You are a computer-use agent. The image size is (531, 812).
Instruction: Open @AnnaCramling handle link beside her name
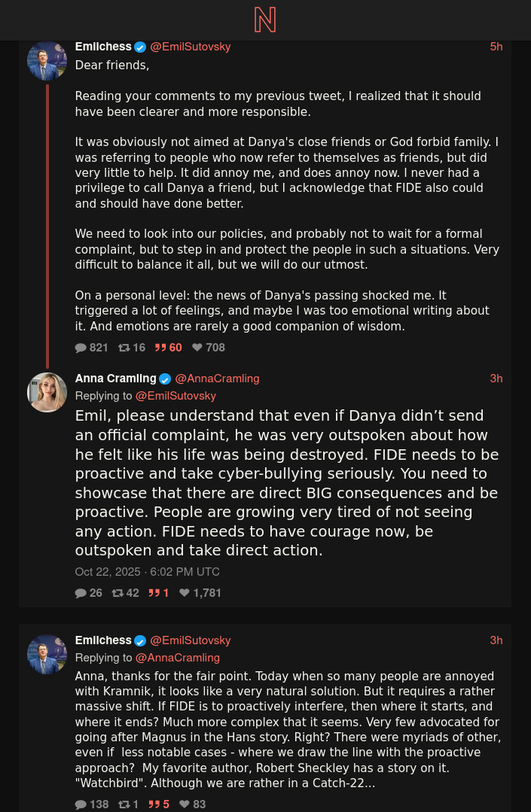(x=217, y=379)
